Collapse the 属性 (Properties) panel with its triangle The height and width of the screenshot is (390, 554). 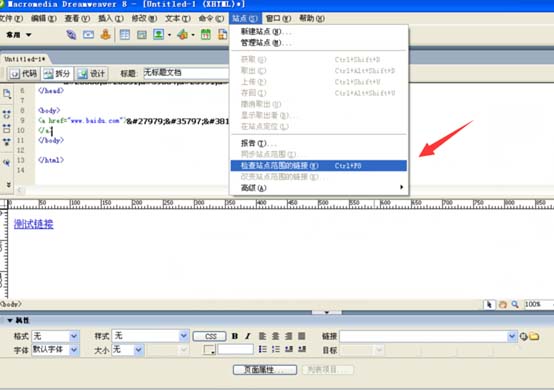(10, 320)
